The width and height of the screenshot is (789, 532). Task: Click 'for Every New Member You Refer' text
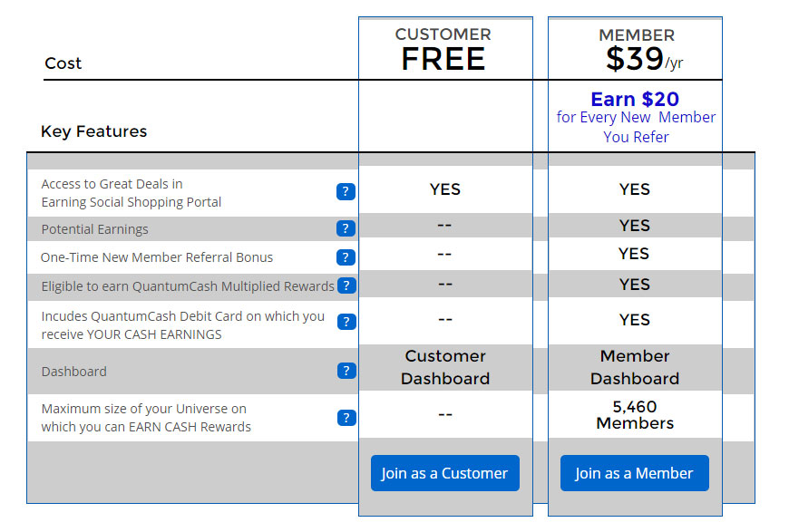click(x=636, y=127)
